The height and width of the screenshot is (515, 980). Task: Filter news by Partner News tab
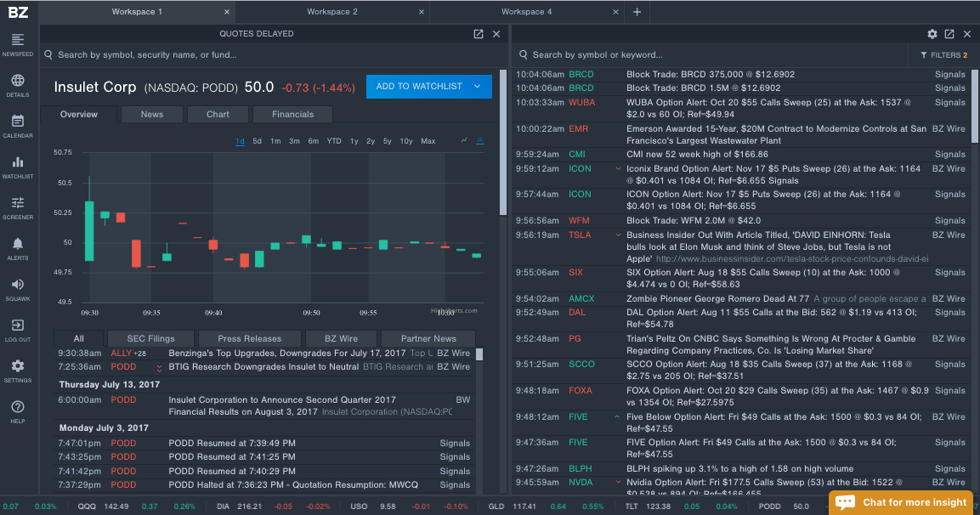point(428,338)
